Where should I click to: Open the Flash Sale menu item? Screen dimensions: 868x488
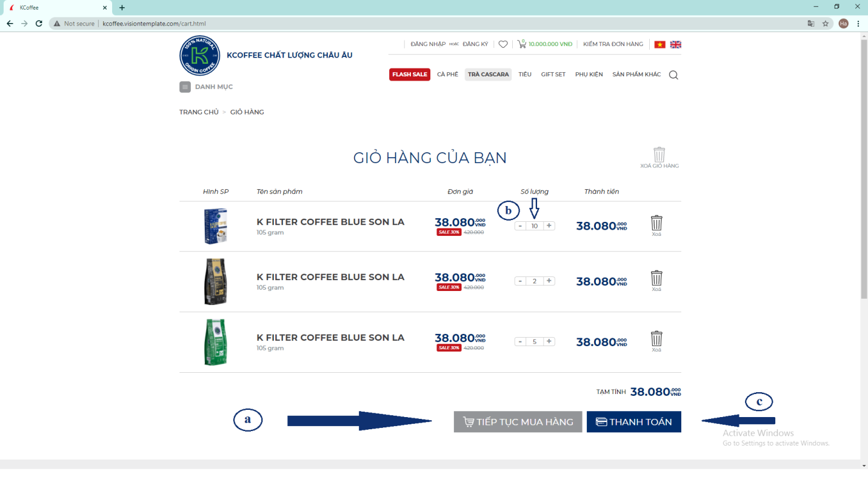pyautogui.click(x=410, y=75)
